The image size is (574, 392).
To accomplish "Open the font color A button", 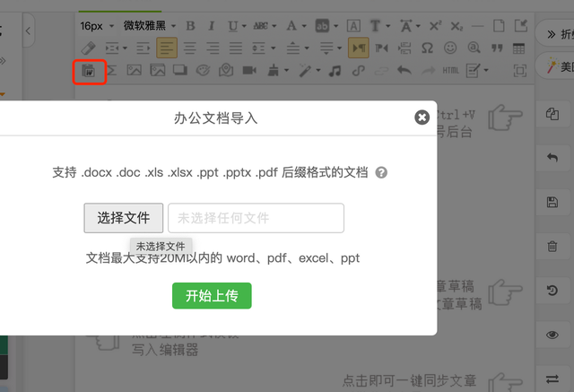I will tap(291, 26).
